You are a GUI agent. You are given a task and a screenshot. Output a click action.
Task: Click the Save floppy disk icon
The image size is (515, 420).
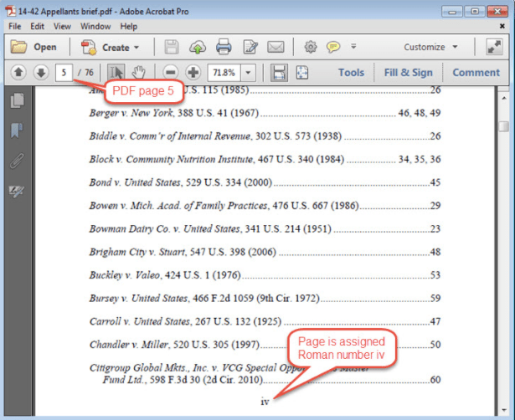click(x=172, y=47)
